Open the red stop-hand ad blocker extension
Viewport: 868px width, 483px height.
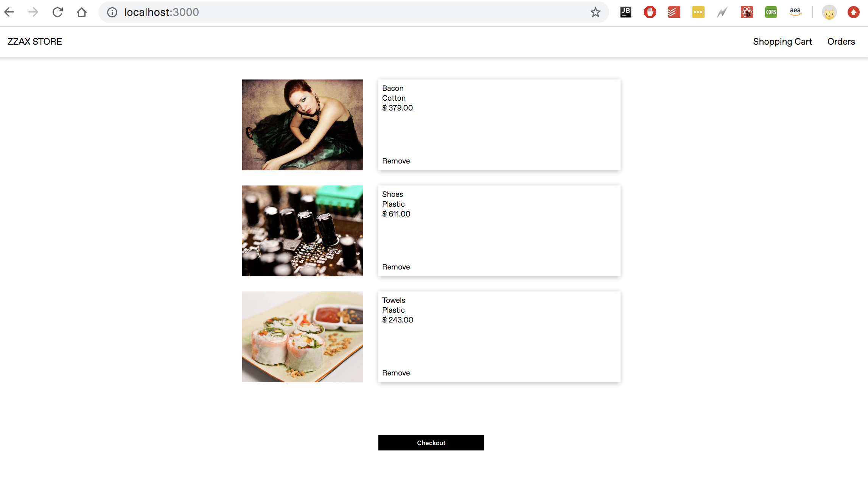(650, 12)
